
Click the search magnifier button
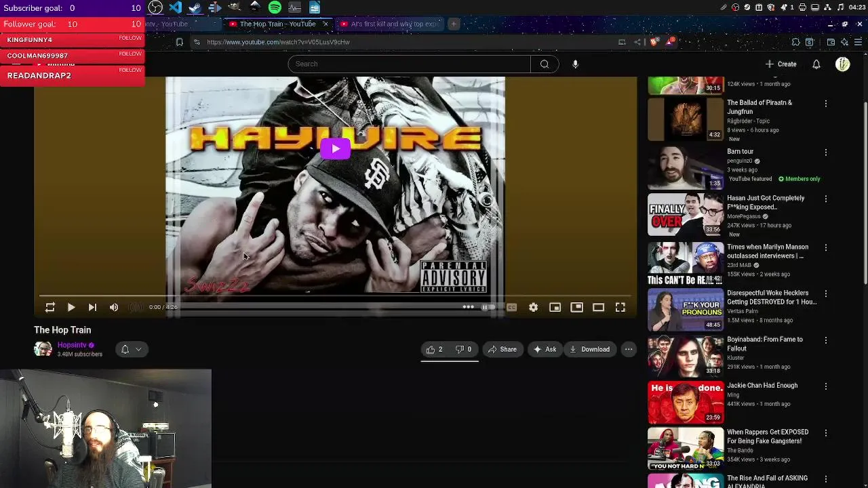[545, 64]
